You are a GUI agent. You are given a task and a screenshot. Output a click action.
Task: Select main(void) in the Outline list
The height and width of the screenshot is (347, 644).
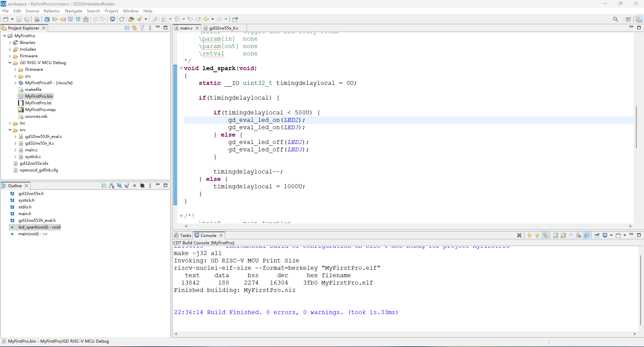29,234
